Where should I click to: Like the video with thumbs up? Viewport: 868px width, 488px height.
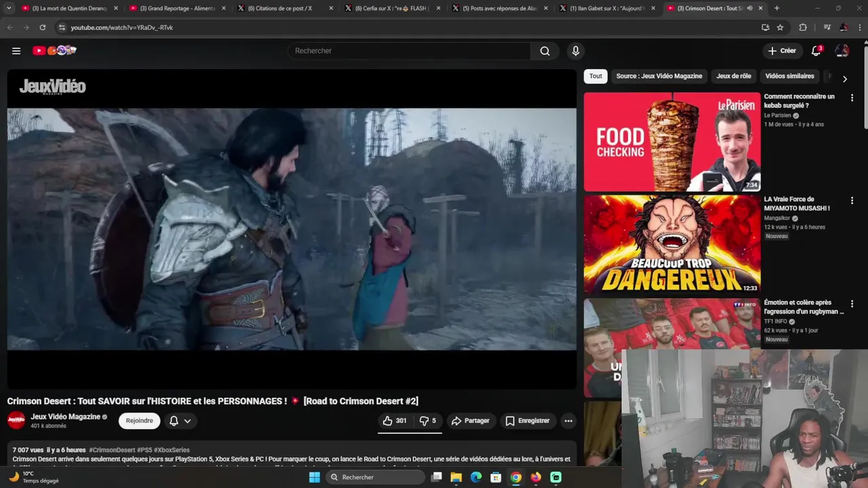click(395, 421)
